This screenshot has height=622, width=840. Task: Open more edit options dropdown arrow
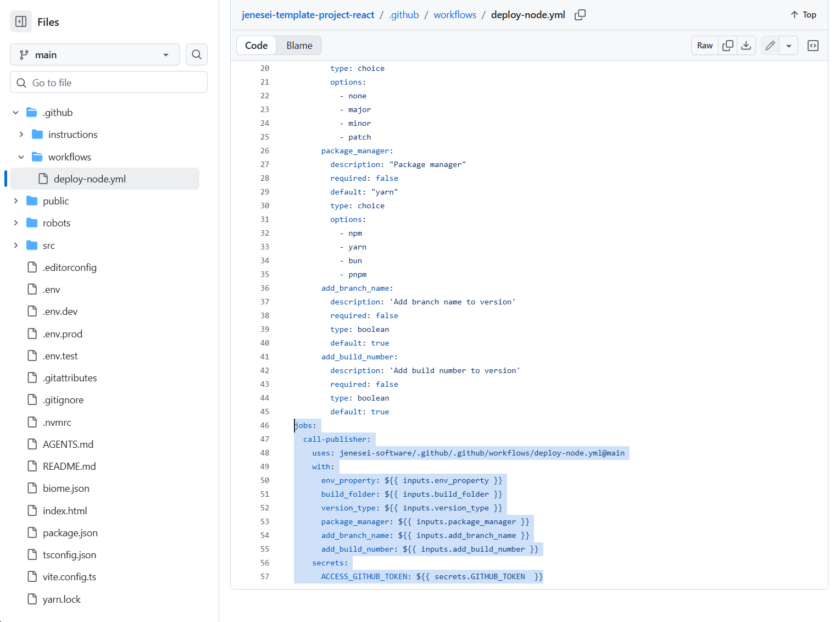coord(788,46)
